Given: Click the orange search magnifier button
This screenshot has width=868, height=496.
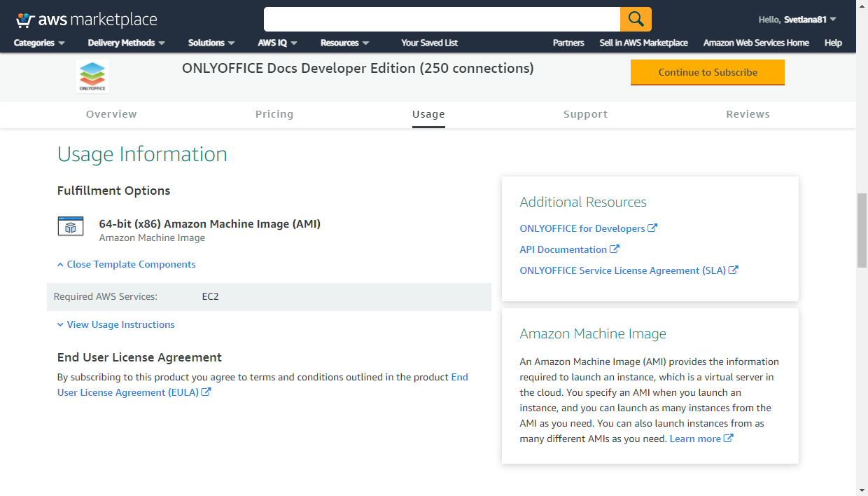Looking at the screenshot, I should tap(636, 19).
